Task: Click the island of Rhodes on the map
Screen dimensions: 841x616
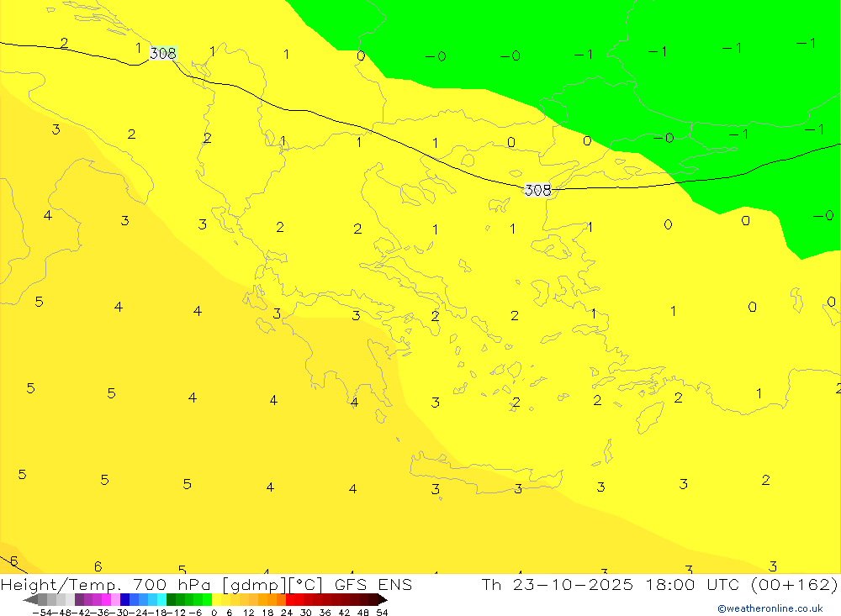Action: [x=649, y=417]
